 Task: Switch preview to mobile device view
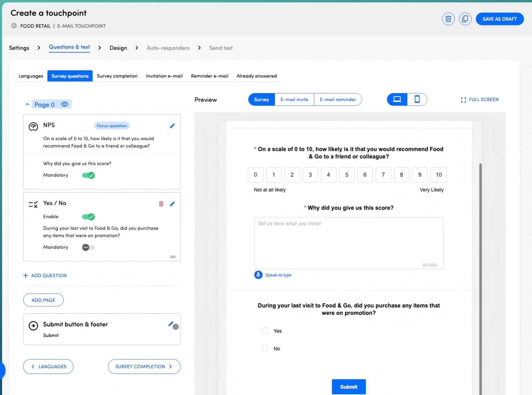point(417,100)
